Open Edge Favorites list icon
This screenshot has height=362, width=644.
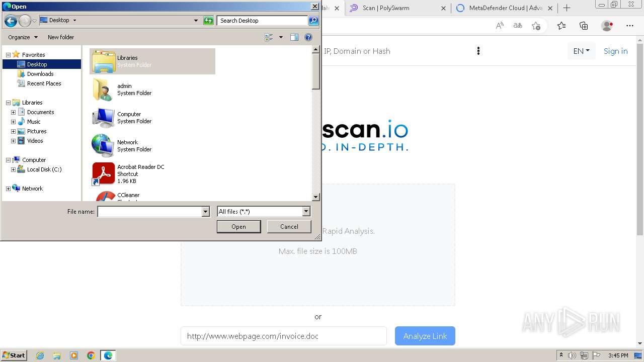coord(561,26)
